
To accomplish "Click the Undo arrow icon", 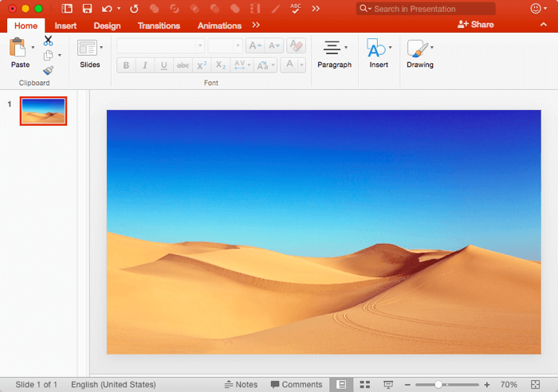I will click(x=108, y=9).
